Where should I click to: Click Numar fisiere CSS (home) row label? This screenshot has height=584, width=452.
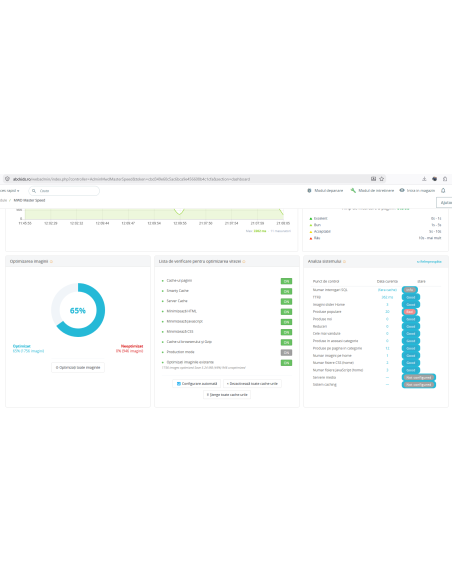[333, 363]
